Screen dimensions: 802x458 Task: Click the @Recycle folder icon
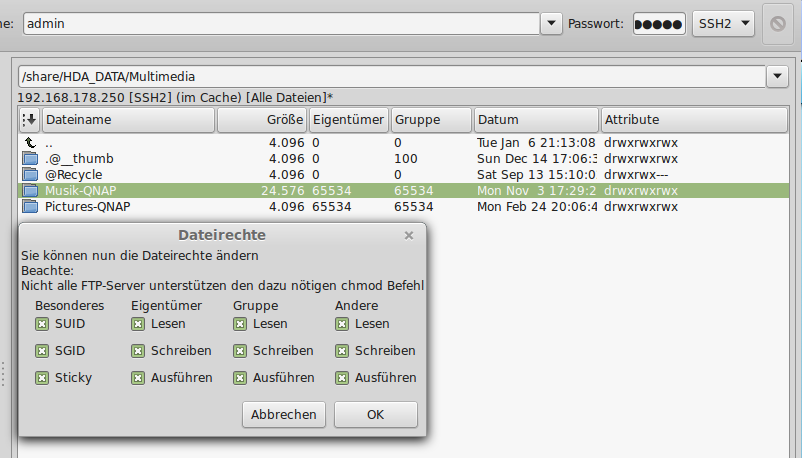(30, 175)
